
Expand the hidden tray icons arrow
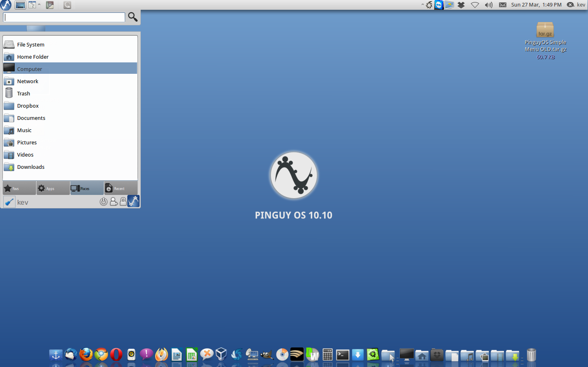(422, 5)
